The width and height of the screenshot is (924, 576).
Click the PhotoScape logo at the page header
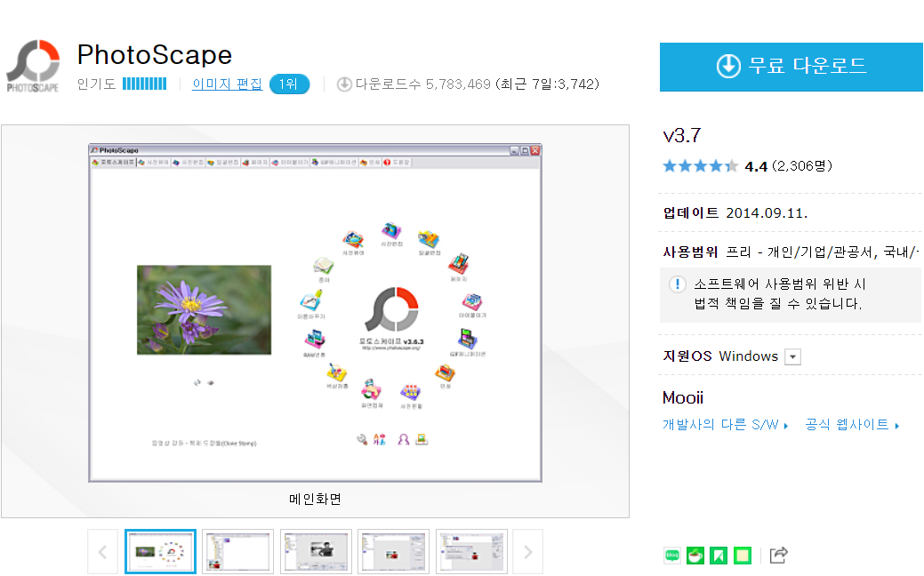coord(33,67)
